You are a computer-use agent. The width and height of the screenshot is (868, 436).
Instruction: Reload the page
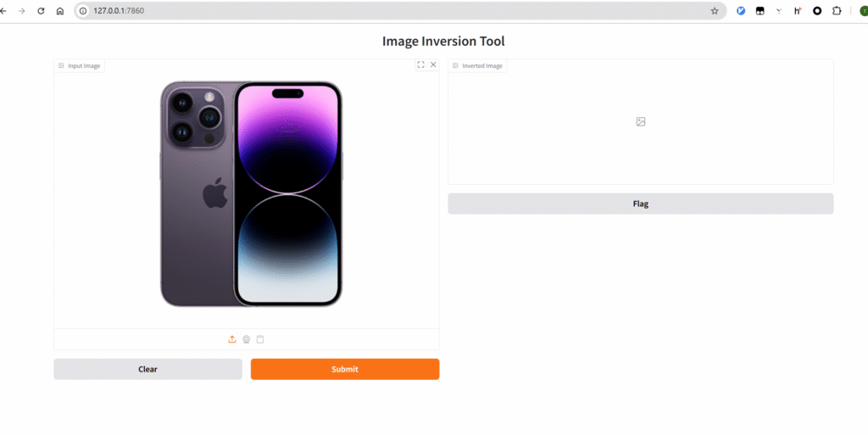[41, 11]
